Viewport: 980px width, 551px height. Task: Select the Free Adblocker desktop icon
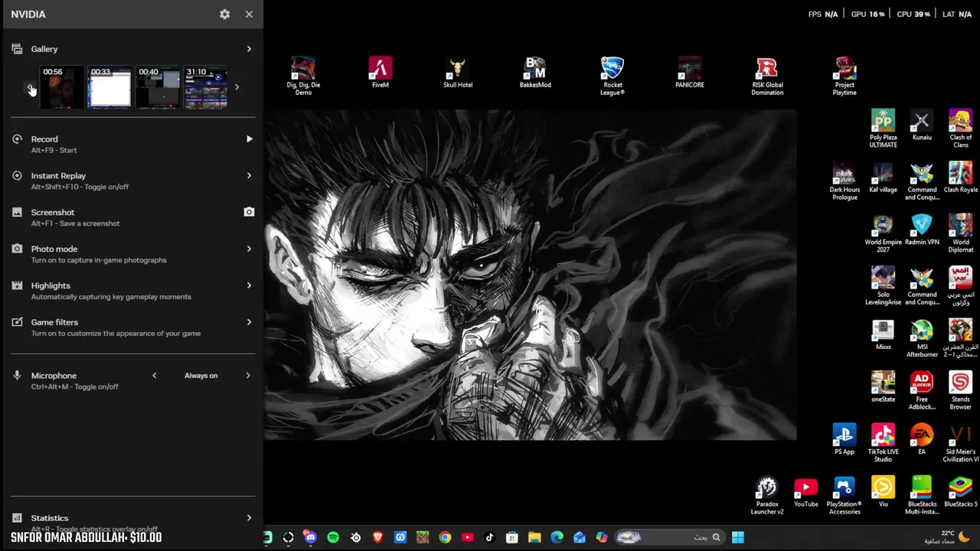922,390
